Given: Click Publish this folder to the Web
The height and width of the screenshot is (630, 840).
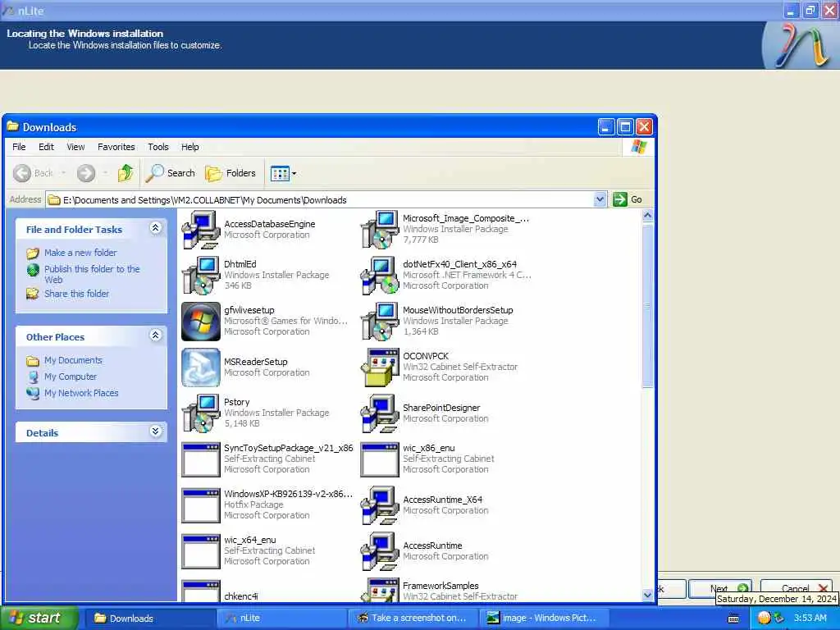Looking at the screenshot, I should pyautogui.click(x=92, y=274).
